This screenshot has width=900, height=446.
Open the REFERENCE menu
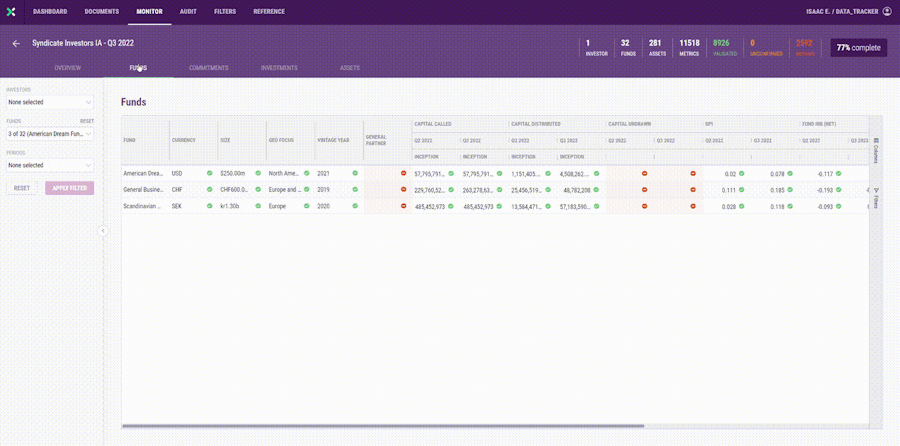[x=269, y=11]
